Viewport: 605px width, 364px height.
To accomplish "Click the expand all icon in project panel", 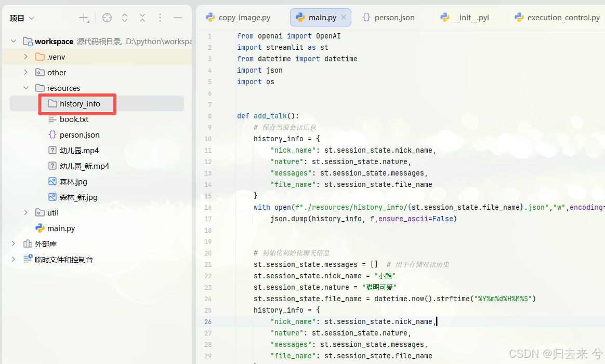I will pos(125,18).
